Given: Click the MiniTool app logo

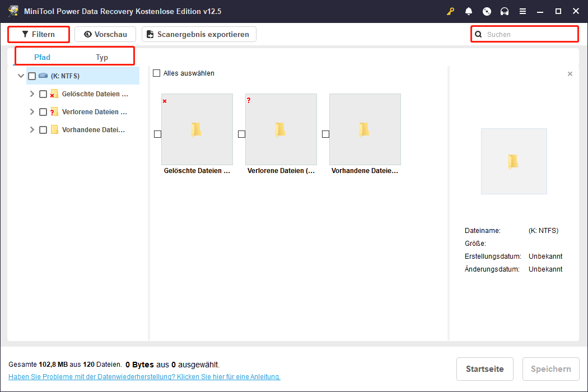Looking at the screenshot, I should [13, 11].
